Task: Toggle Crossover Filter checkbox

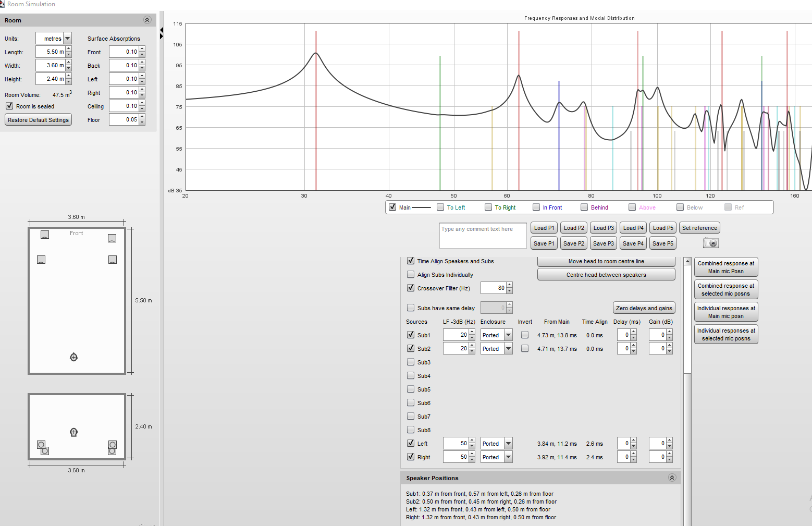Action: coord(411,288)
